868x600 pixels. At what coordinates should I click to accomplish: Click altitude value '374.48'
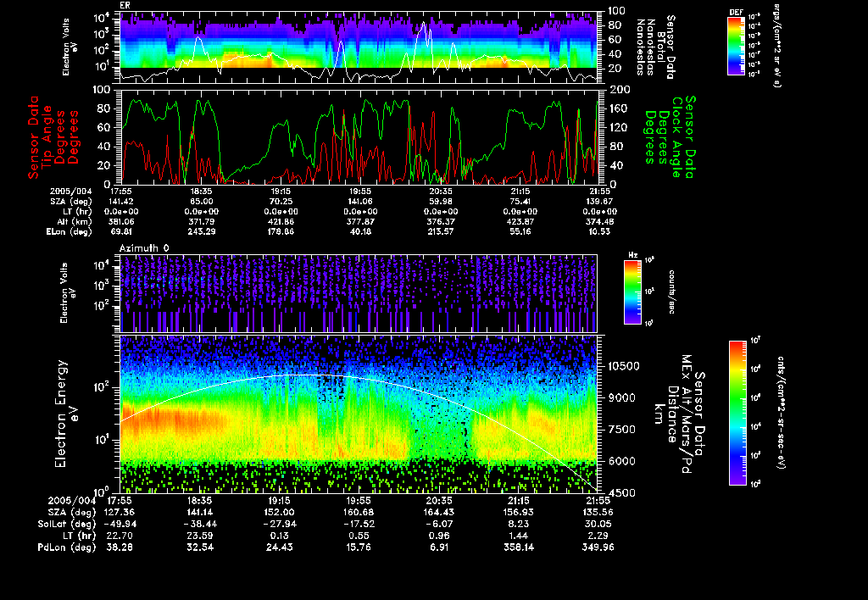pos(599,221)
